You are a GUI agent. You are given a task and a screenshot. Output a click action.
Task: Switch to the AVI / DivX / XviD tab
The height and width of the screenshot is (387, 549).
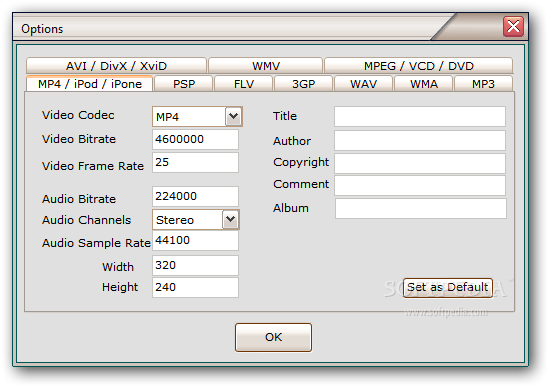(116, 66)
